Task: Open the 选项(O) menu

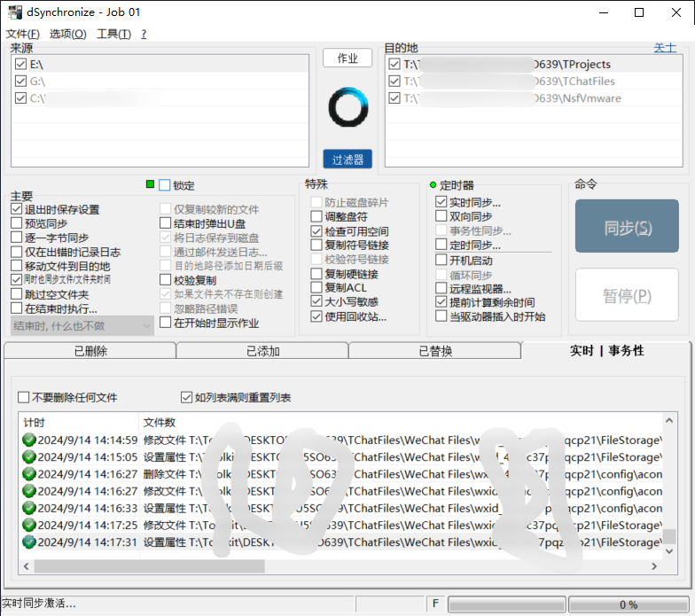Action: (x=67, y=34)
